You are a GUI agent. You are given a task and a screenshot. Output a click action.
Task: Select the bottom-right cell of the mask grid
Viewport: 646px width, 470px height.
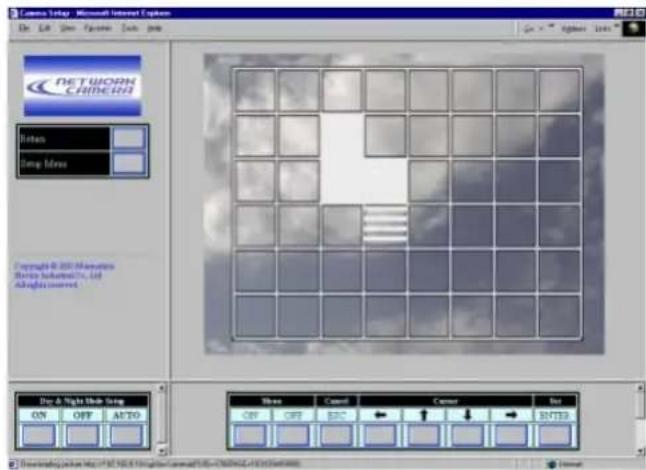tap(559, 316)
